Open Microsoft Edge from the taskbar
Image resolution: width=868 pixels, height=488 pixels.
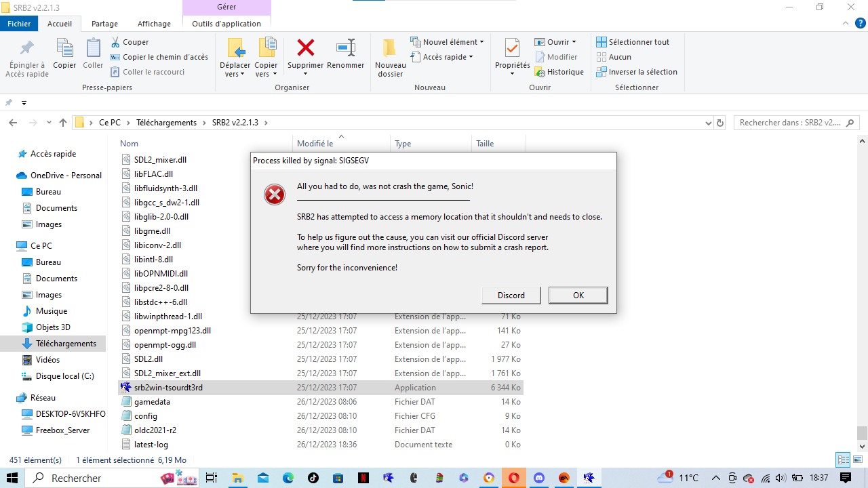click(x=288, y=478)
